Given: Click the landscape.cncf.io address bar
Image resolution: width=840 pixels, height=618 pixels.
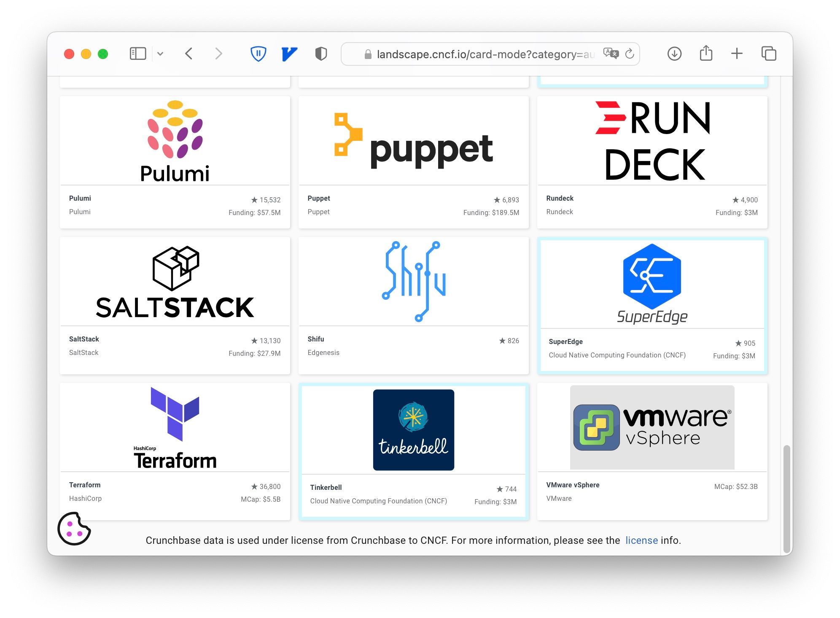Looking at the screenshot, I should click(x=490, y=54).
